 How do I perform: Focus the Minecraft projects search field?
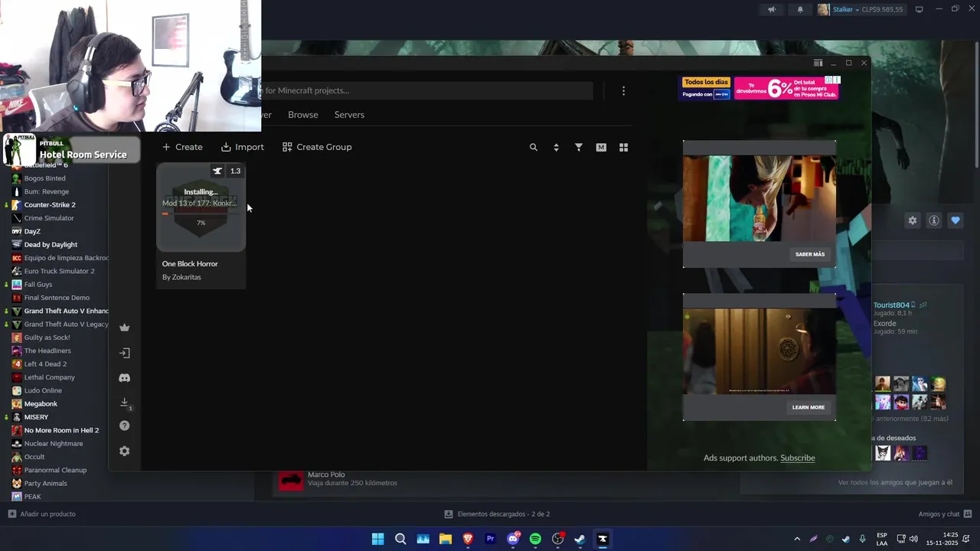tap(426, 90)
